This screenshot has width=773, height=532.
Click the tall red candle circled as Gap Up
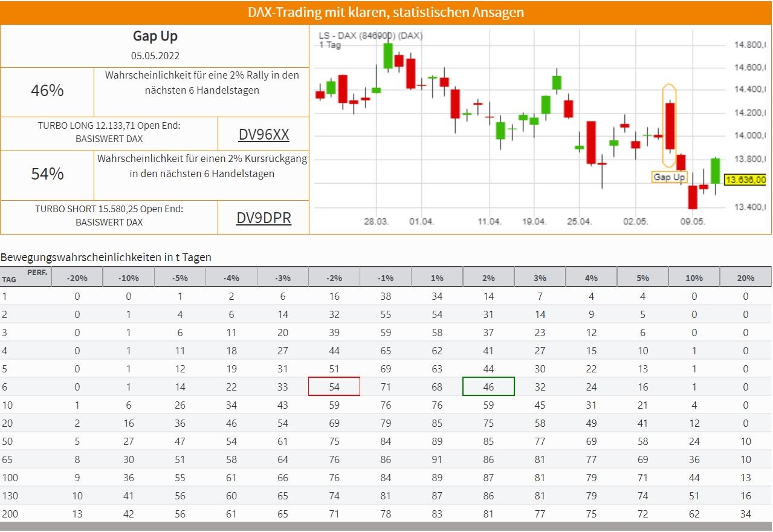(670, 126)
